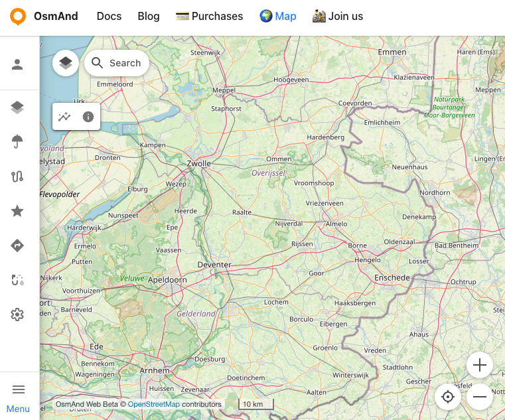Screen dimensions: 505x420
Task: Open favorites with the star icon
Action: (18, 211)
